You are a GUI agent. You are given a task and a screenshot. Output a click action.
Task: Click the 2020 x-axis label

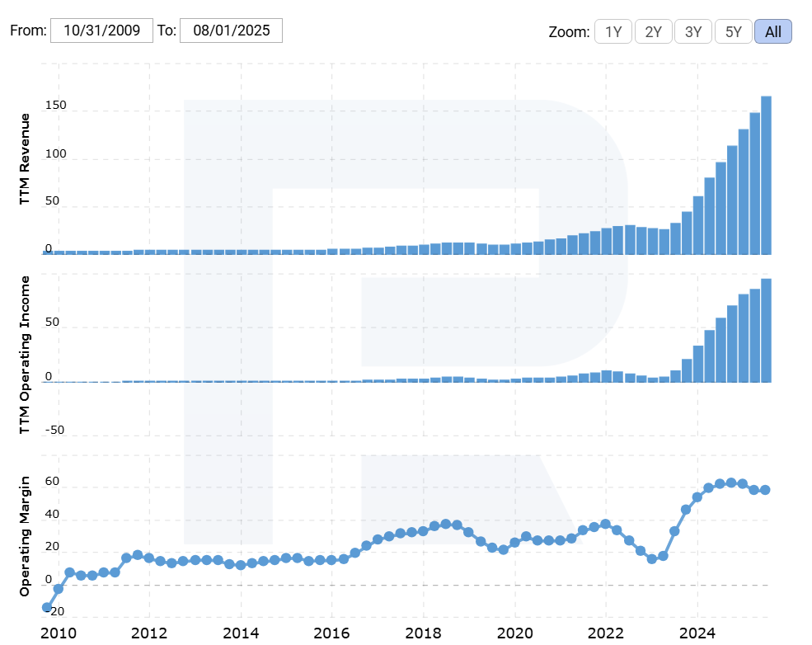[515, 633]
